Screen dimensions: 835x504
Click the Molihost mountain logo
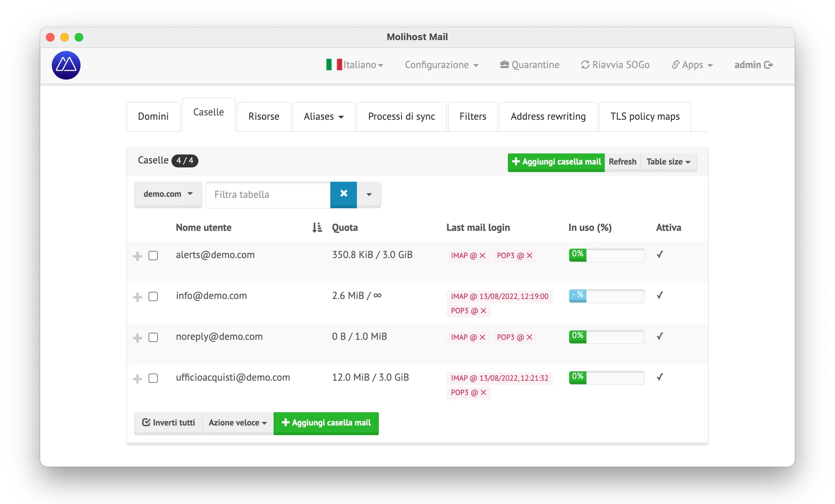66,65
